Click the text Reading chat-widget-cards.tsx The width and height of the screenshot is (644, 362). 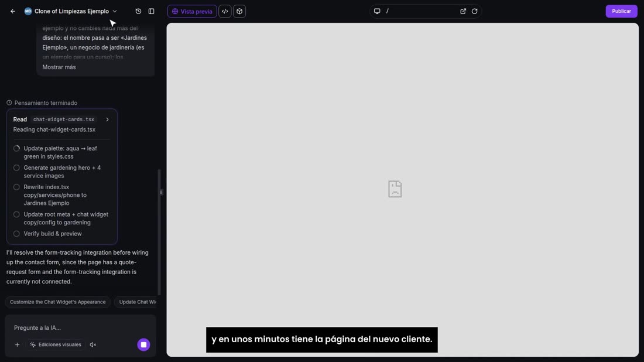coord(54,129)
